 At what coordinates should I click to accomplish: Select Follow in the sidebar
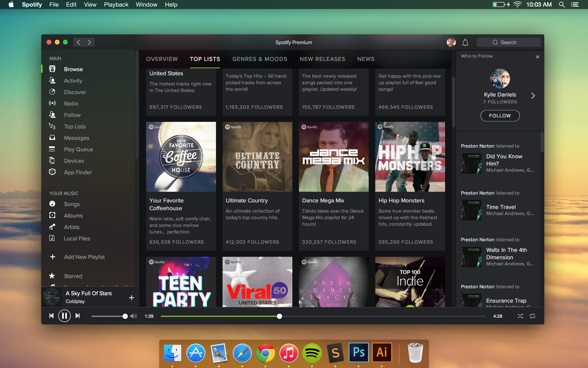tap(72, 115)
